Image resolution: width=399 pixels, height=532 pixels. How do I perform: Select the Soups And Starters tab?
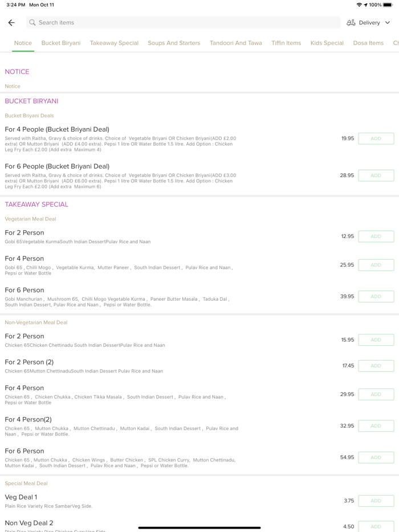[x=174, y=43]
